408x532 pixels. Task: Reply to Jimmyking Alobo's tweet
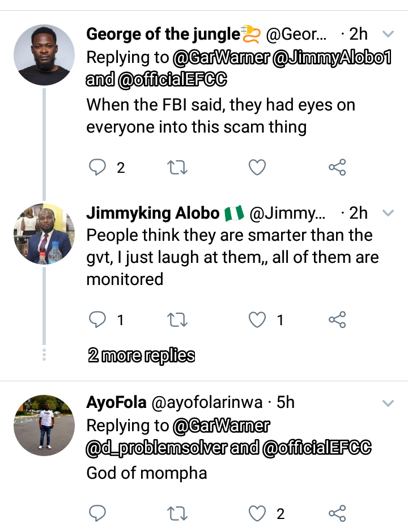(x=99, y=320)
